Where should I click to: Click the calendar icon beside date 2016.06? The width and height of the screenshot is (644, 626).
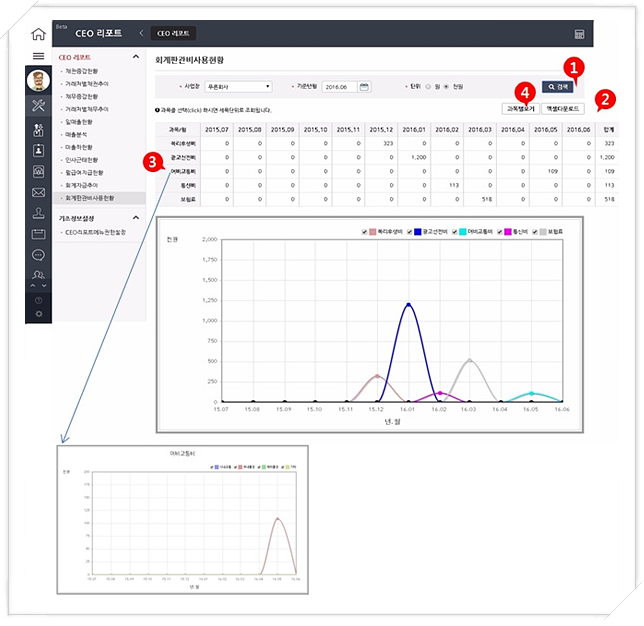[x=364, y=87]
